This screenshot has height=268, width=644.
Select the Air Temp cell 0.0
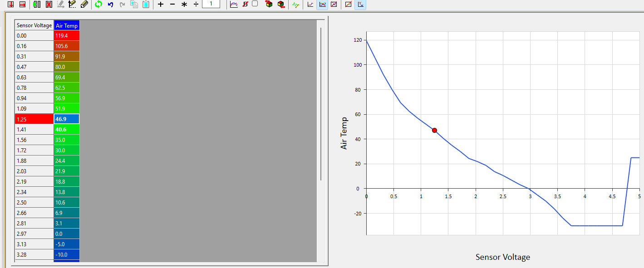[67, 234]
